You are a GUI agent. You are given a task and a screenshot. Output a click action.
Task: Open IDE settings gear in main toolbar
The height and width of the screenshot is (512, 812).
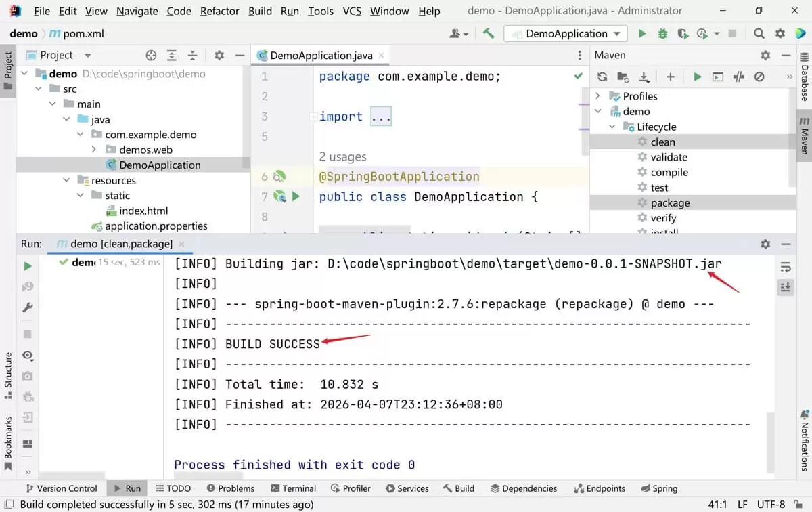pyautogui.click(x=780, y=33)
